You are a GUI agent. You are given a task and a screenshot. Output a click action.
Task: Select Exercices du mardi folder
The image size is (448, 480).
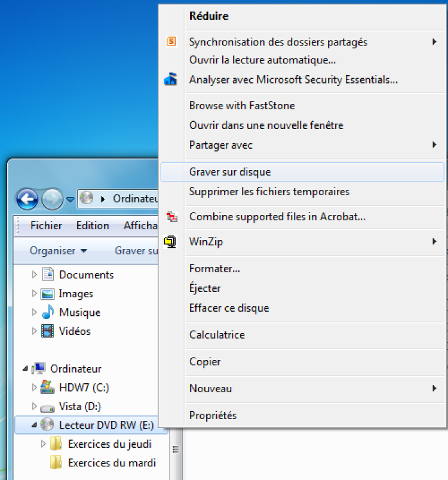103,463
